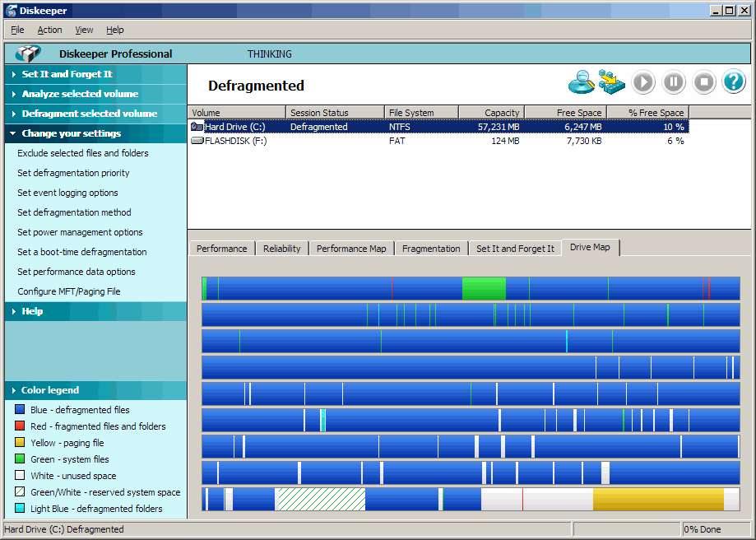Click Exclude selected files and folders
The height and width of the screenshot is (540, 756).
[x=83, y=153]
